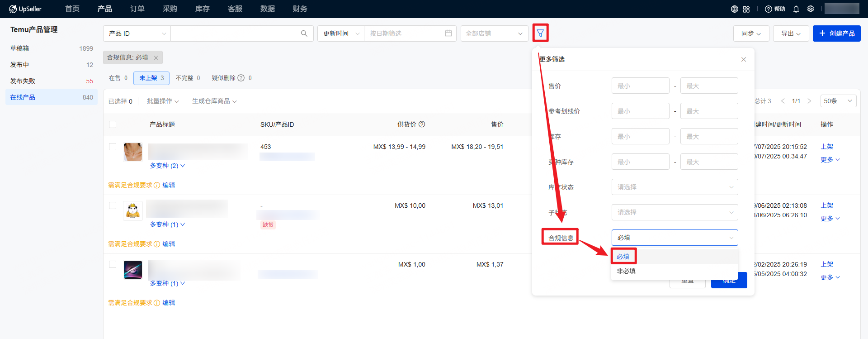Check the first product row checkbox
868x339 pixels.
113,147
